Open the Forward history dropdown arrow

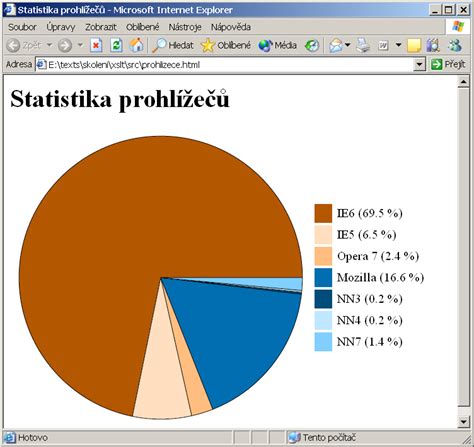tap(80, 45)
